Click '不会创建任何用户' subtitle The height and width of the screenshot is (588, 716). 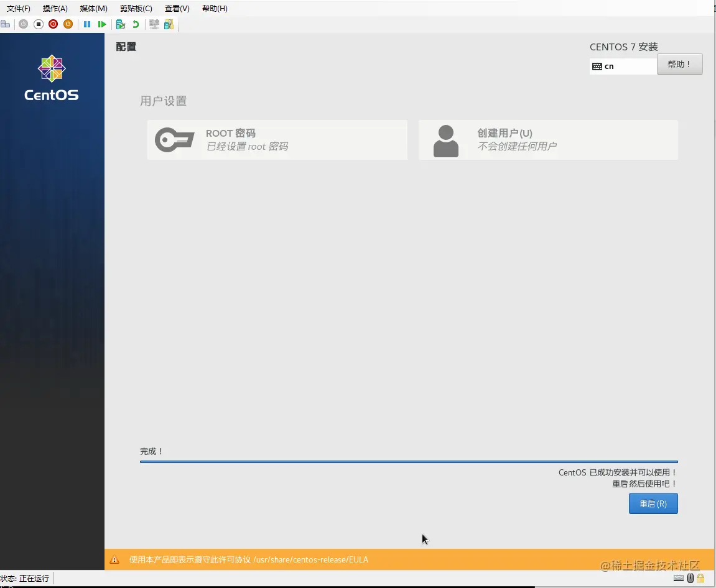pyautogui.click(x=517, y=147)
